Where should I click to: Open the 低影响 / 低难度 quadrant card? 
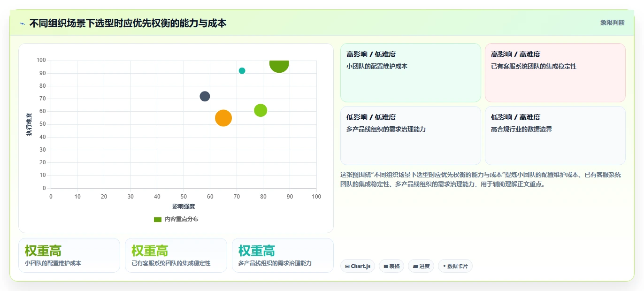pos(411,136)
